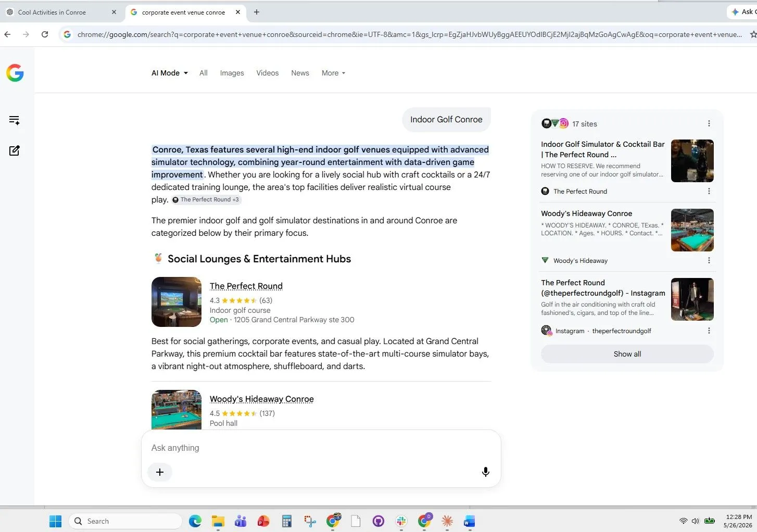Open options menu for Instagram theperfectroundgolf source

709,331
